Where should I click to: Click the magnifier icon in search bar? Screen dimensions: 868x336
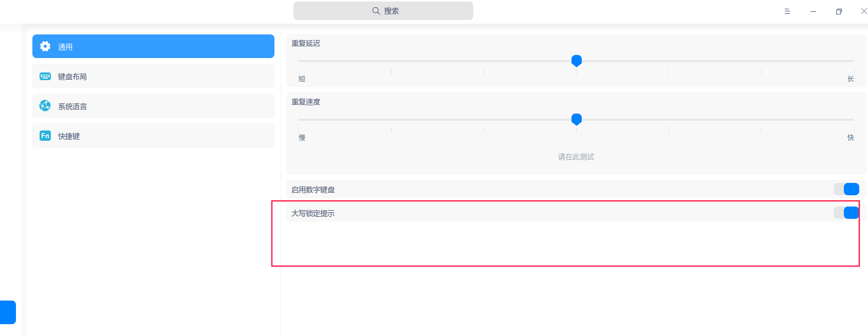click(376, 11)
